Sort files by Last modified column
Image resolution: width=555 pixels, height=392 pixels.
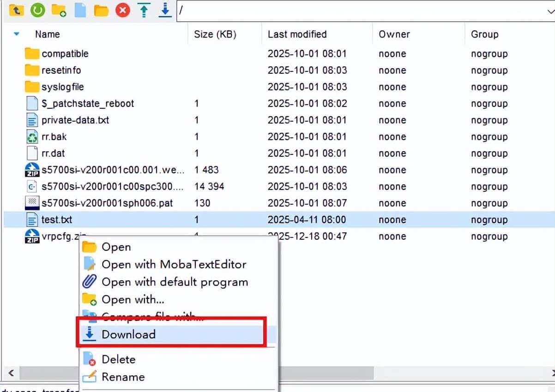pos(297,34)
